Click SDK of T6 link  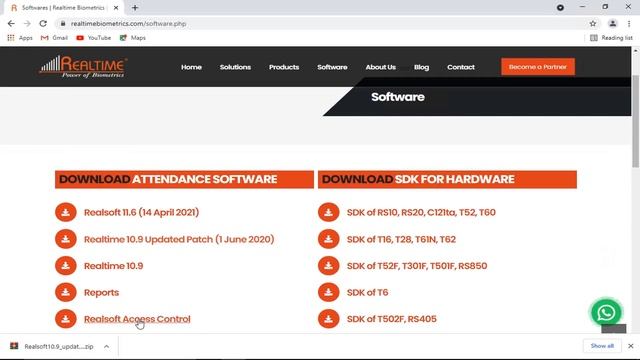click(x=367, y=292)
